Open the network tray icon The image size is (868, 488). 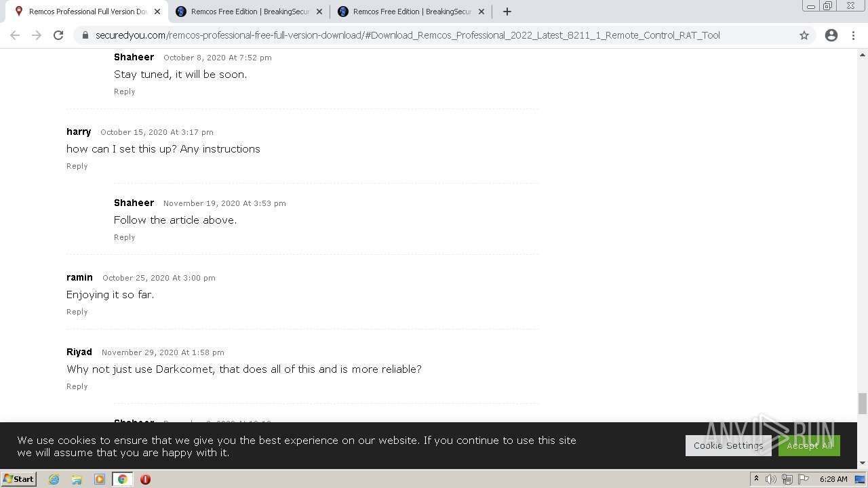click(787, 479)
